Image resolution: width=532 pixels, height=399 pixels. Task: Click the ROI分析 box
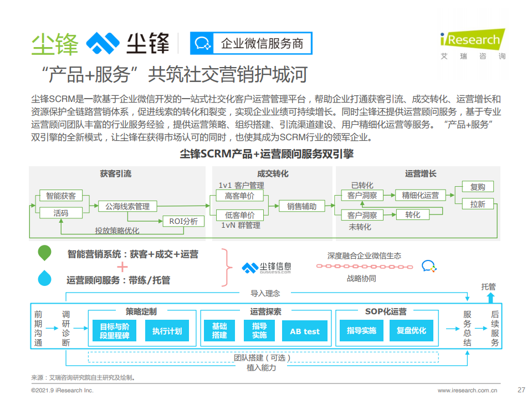(183, 221)
